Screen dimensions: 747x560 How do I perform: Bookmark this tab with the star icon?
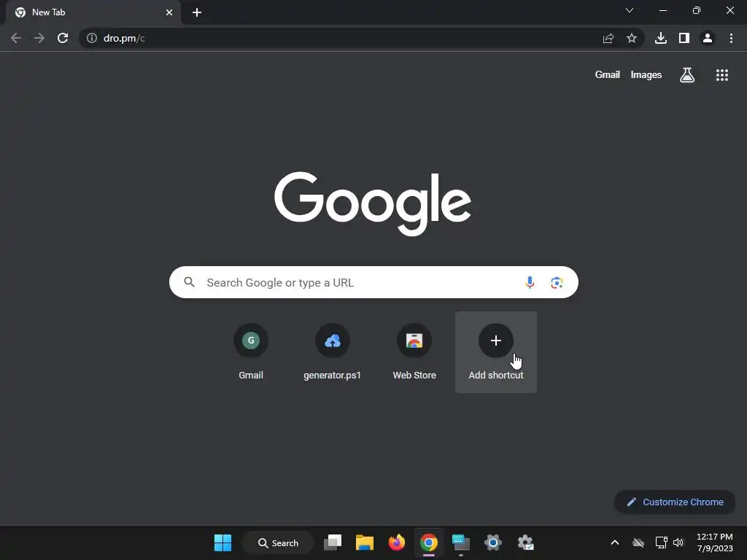(632, 38)
